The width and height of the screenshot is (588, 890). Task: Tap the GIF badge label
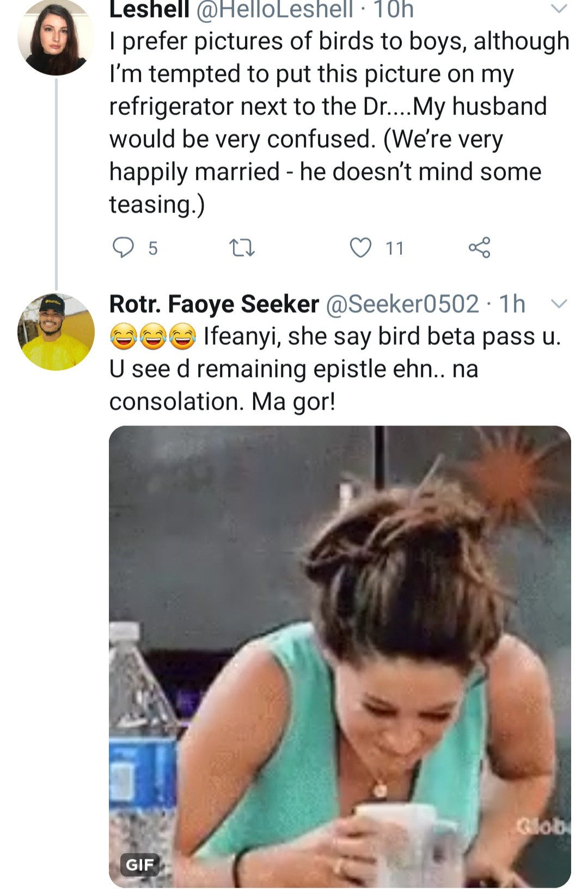[x=140, y=864]
